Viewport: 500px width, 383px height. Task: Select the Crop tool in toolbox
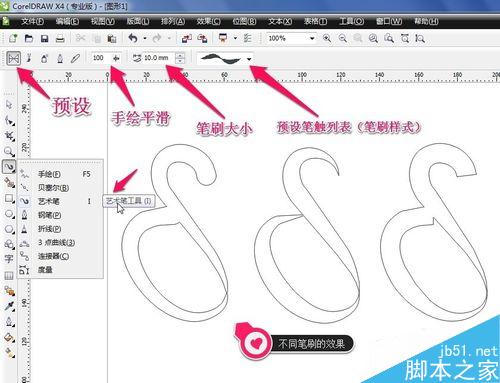(x=9, y=136)
